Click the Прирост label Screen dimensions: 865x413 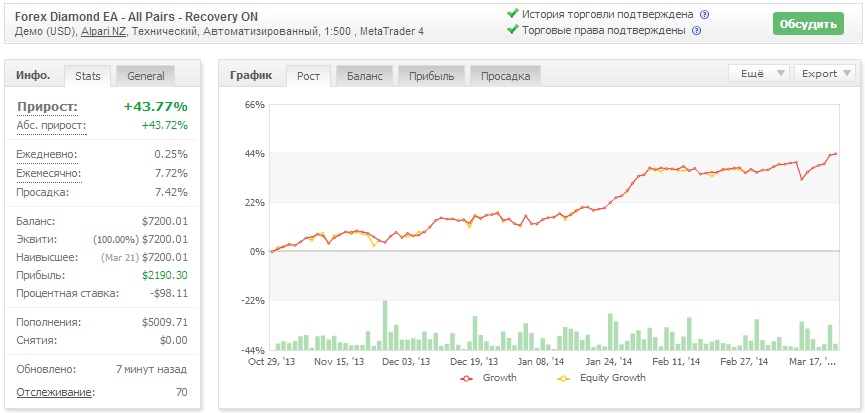click(x=47, y=106)
